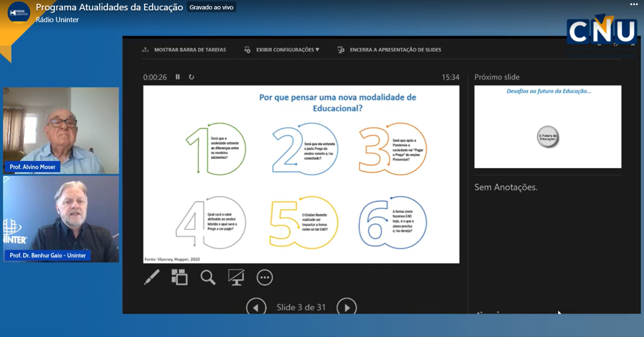644x337 pixels.
Task: Go back to the previous slide arrow
Action: [x=256, y=307]
